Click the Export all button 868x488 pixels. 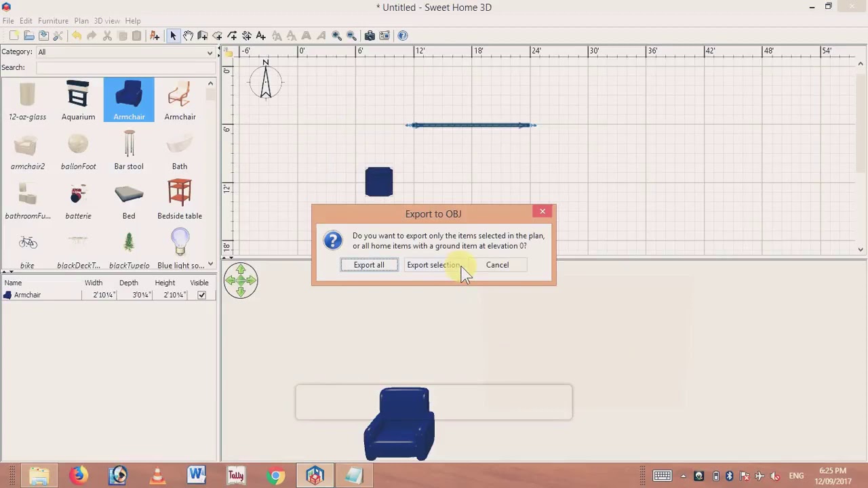(x=369, y=265)
